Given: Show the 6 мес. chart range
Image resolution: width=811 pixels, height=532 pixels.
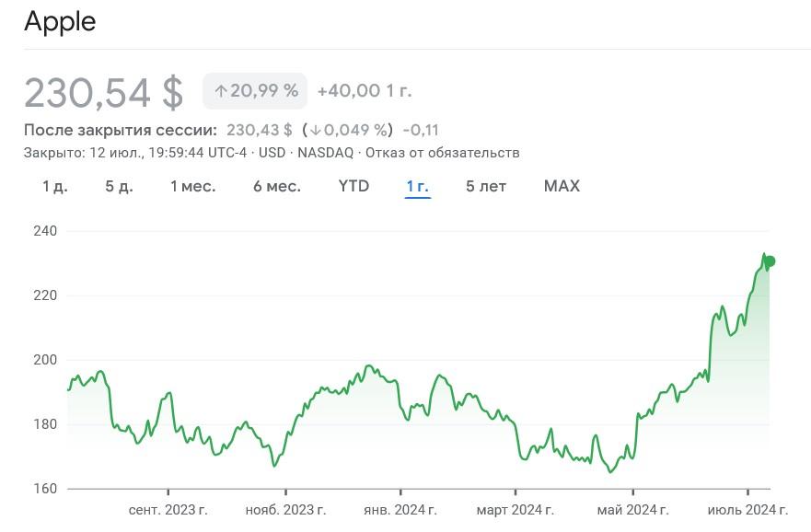Looking at the screenshot, I should 277,186.
